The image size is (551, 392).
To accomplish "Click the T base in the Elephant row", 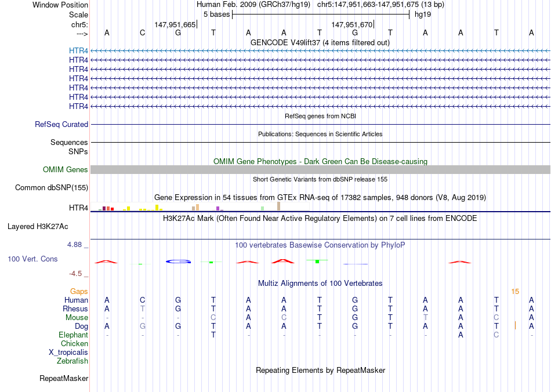I will tap(213, 335).
